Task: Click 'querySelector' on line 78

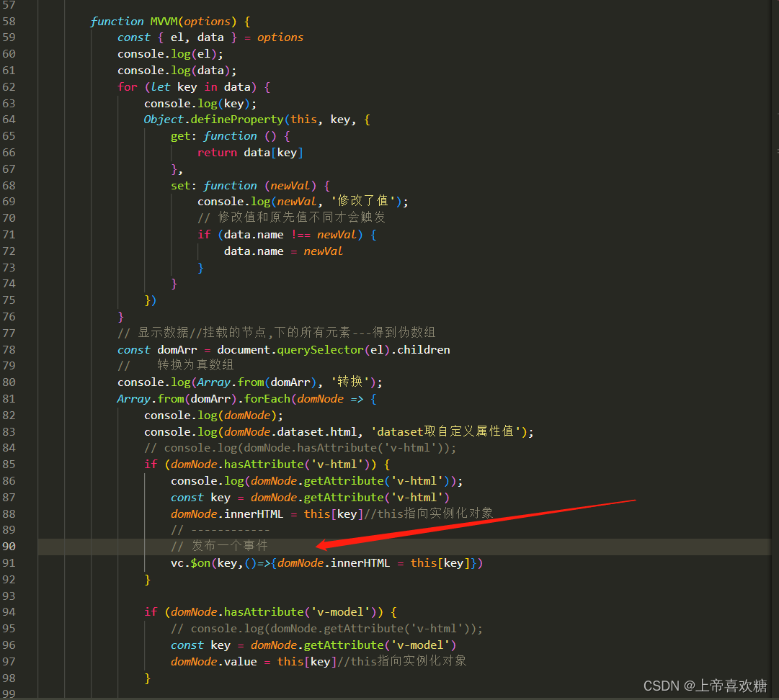Action: (320, 350)
